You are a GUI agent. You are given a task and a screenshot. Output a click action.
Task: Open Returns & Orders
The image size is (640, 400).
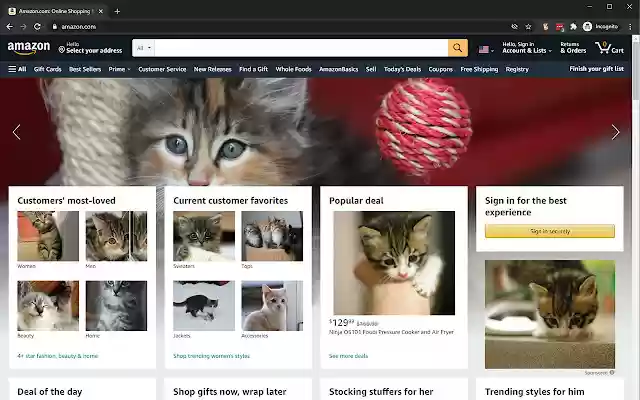(573, 48)
